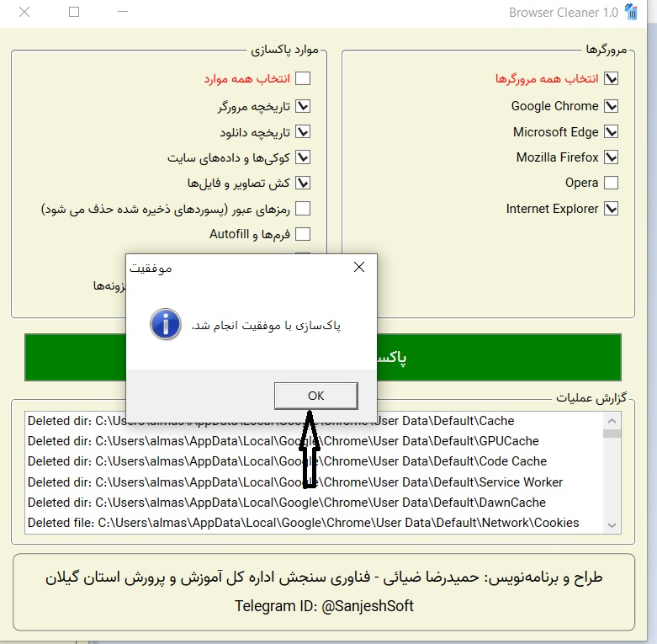Uncheck the Microsoft Edge checkbox
Image resolution: width=657 pixels, height=644 pixels.
[612, 132]
